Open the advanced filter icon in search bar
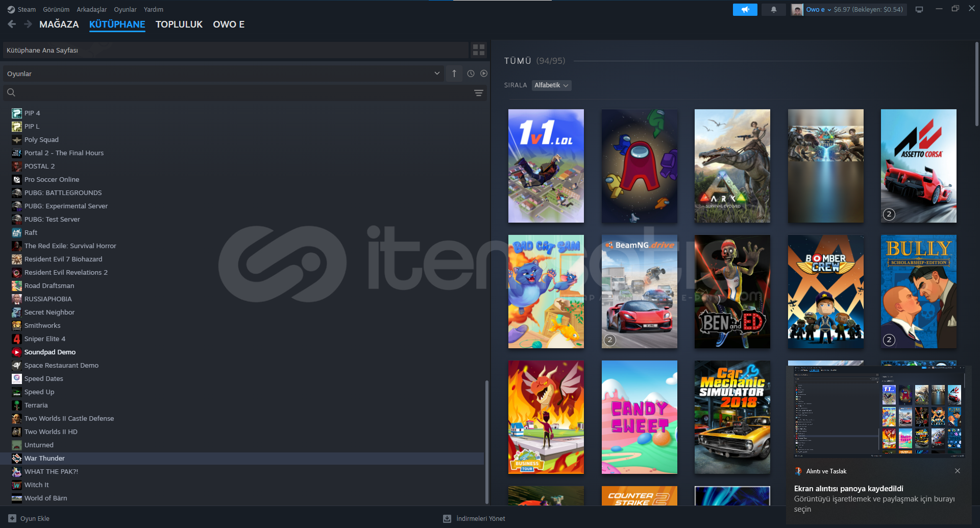 [478, 93]
